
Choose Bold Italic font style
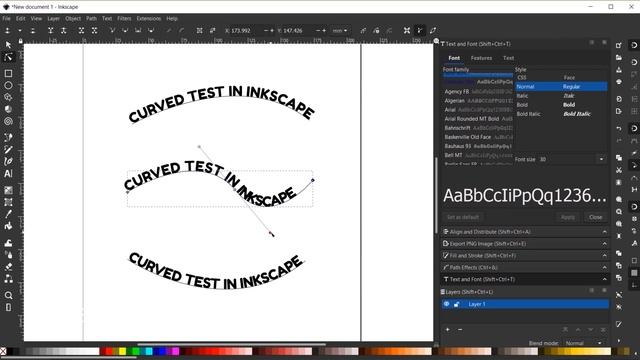(561, 114)
